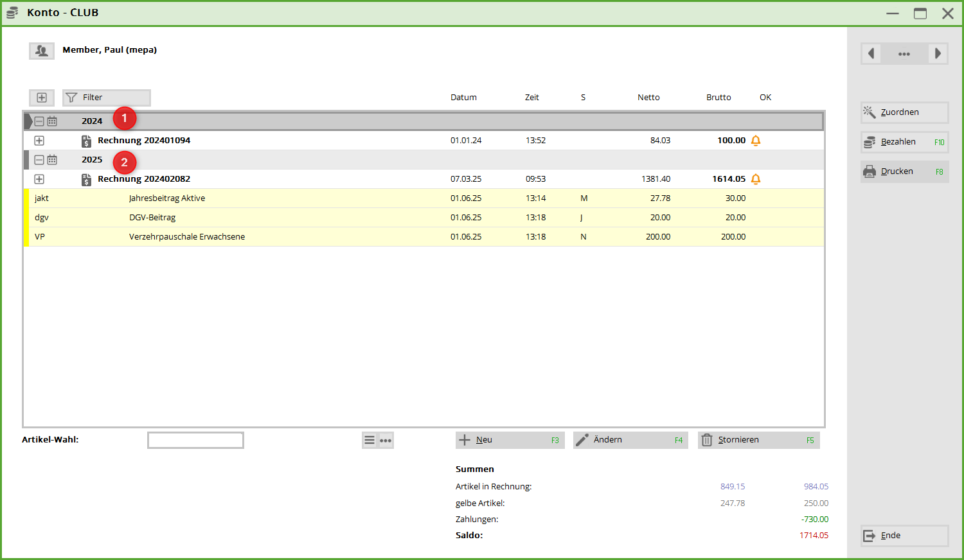Expand invoice Rechnung 202401094 details
Image resolution: width=964 pixels, height=560 pixels.
tap(39, 141)
